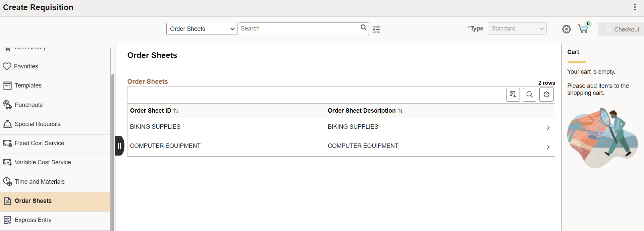Click the Fixed Cost Service icon

click(x=7, y=143)
